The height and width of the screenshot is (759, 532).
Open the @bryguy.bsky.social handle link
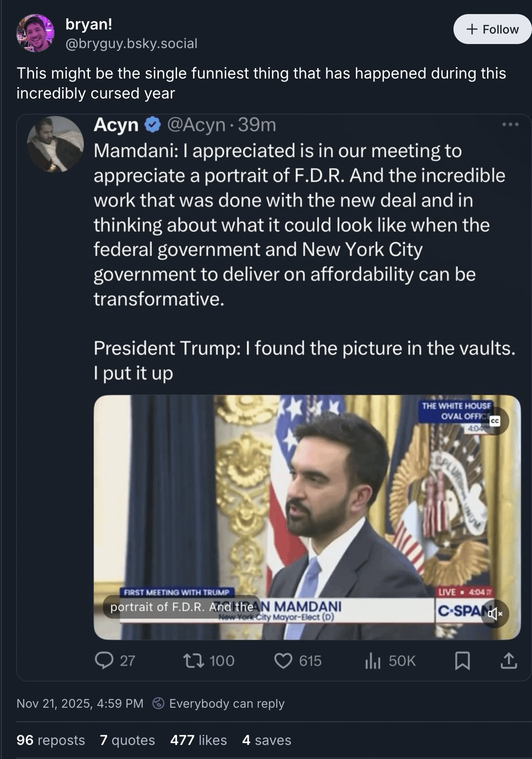(131, 44)
